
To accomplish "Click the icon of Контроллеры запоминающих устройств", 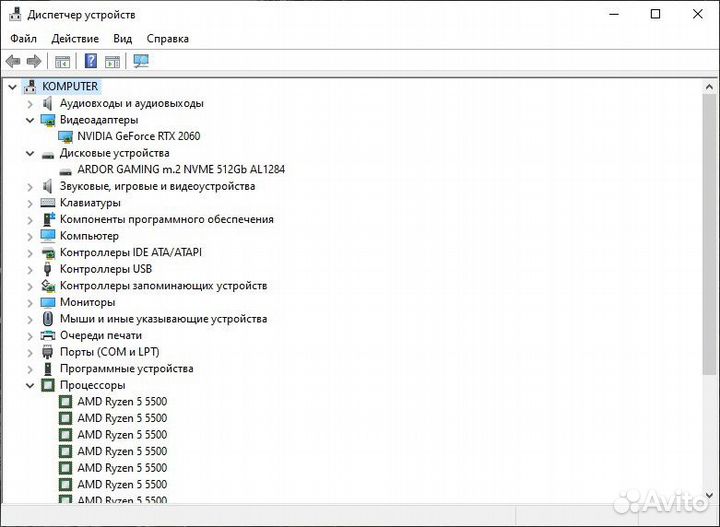I will (x=48, y=286).
